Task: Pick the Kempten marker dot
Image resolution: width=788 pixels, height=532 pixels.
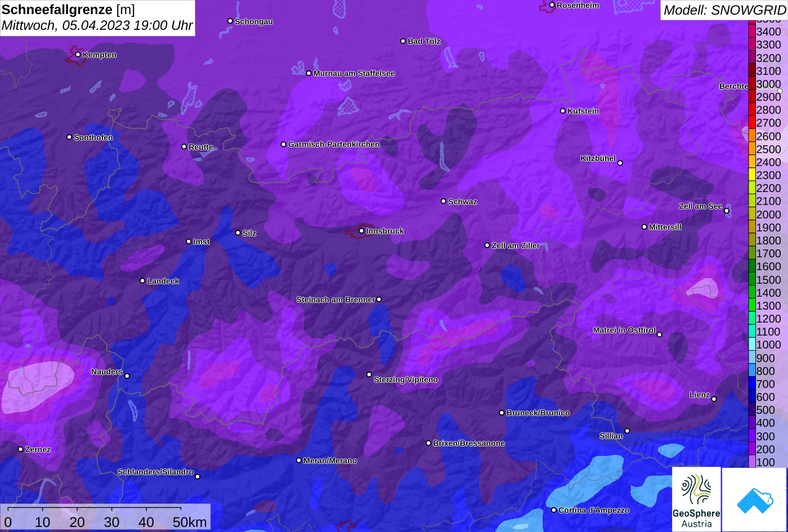Action: 78,55
